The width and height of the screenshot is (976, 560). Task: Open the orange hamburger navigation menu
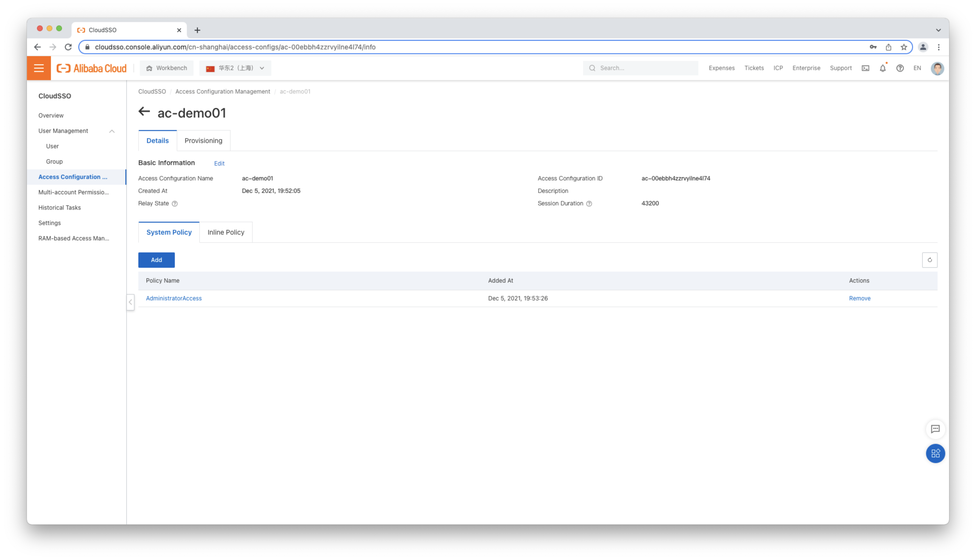click(39, 68)
